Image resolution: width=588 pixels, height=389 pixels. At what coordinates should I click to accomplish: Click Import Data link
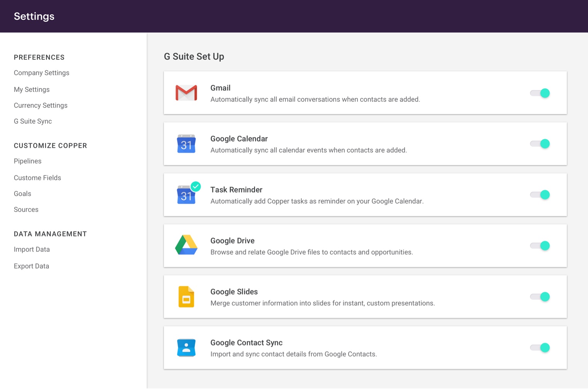32,249
